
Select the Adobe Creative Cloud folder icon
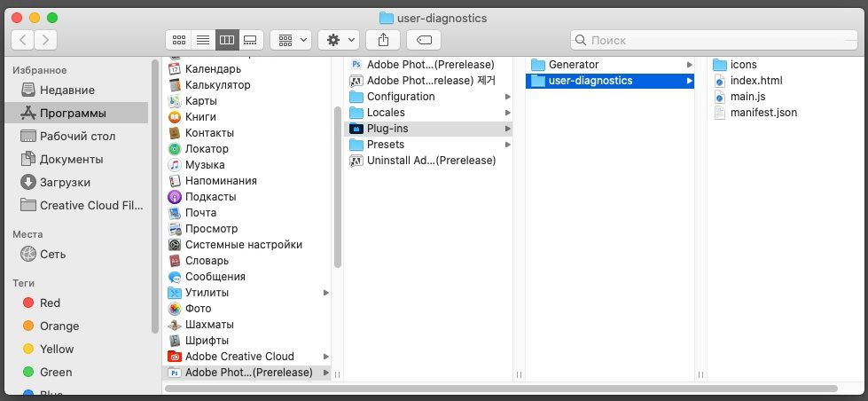pyautogui.click(x=175, y=356)
